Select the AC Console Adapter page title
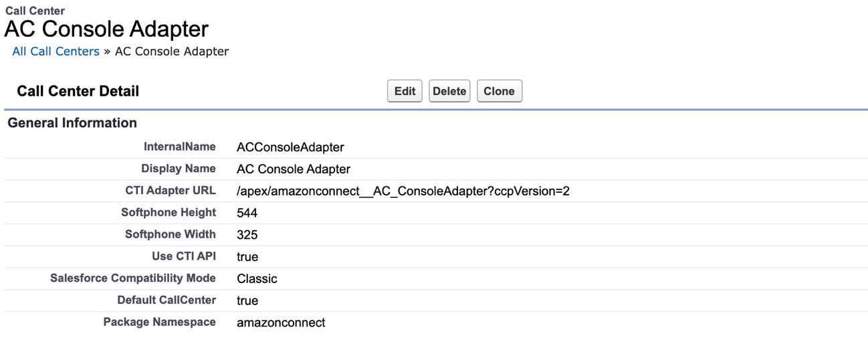Viewport: 868px width, 354px height. tap(107, 29)
